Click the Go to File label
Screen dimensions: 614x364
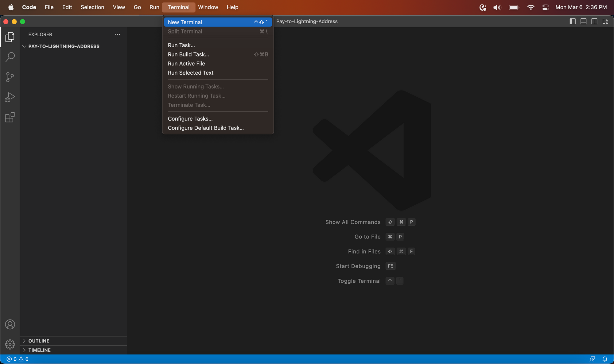(x=367, y=237)
